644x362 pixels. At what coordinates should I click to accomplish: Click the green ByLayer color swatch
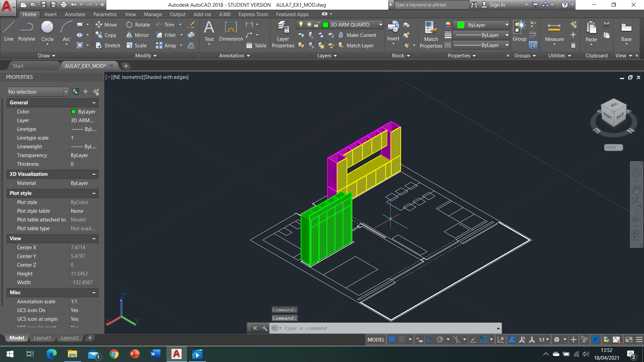pos(461,25)
